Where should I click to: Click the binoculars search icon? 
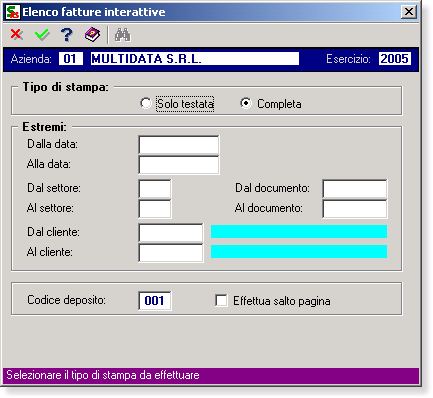click(x=123, y=35)
